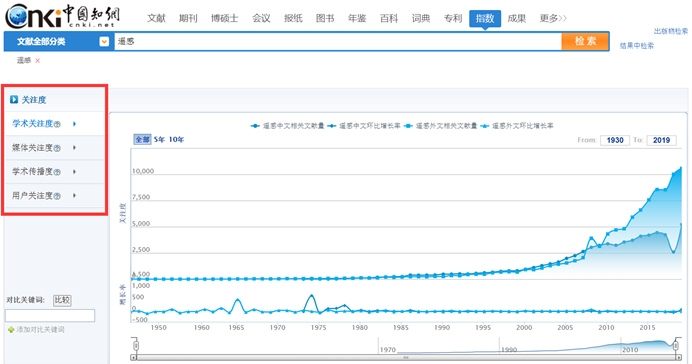Click the From year field 1930
The width and height of the screenshot is (692, 364).
[x=615, y=140]
